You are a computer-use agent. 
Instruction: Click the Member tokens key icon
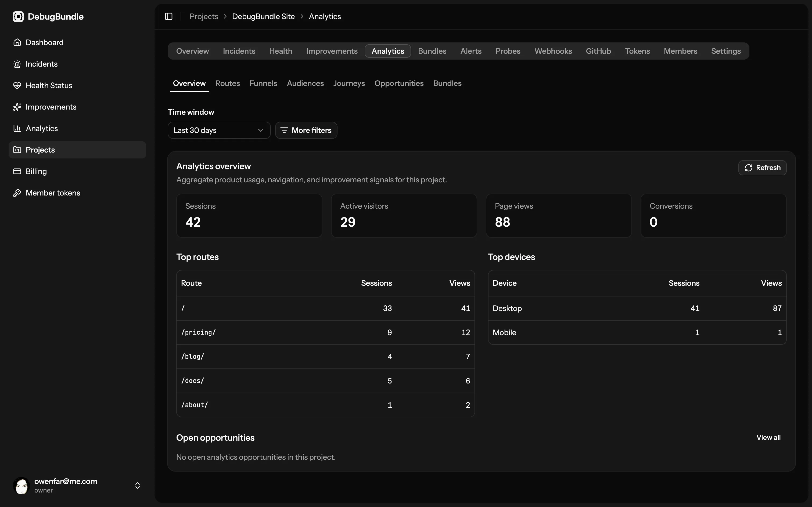pos(17,193)
